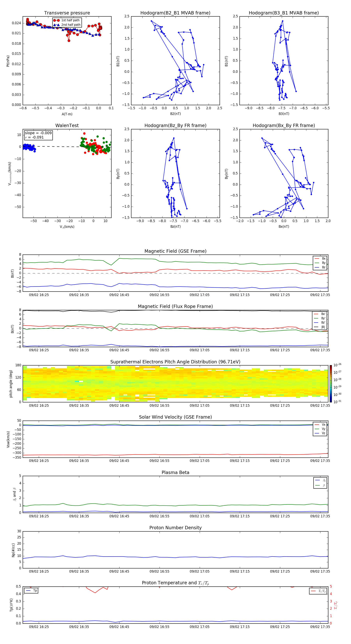The image size is (351, 644).
Task: Select the '2nd half path' legend entry
Action: [x=67, y=25]
